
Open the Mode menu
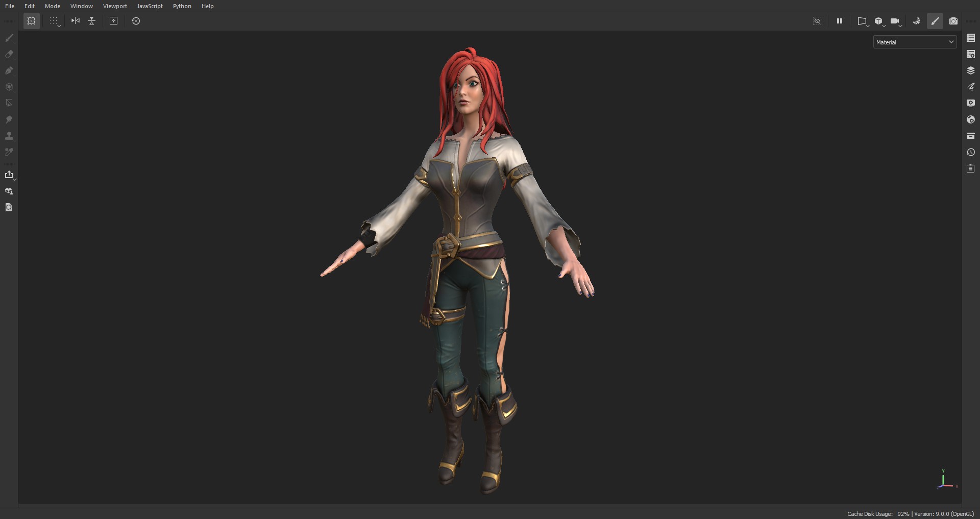click(53, 6)
